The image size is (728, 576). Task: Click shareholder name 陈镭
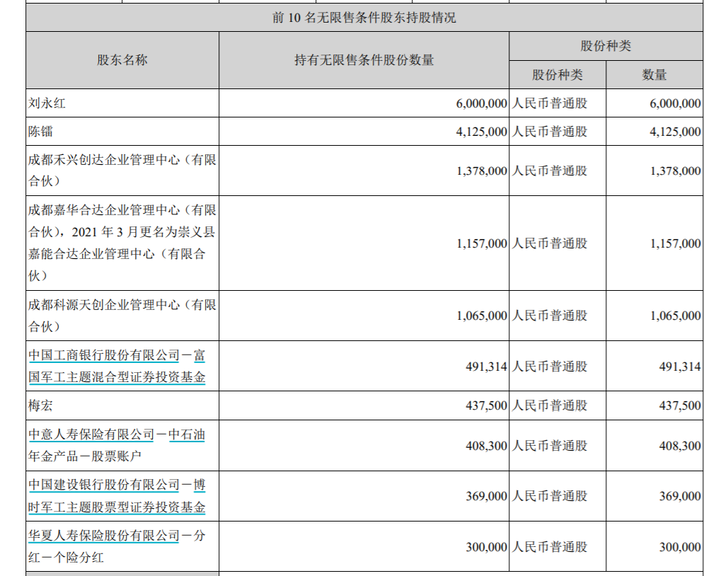40,132
